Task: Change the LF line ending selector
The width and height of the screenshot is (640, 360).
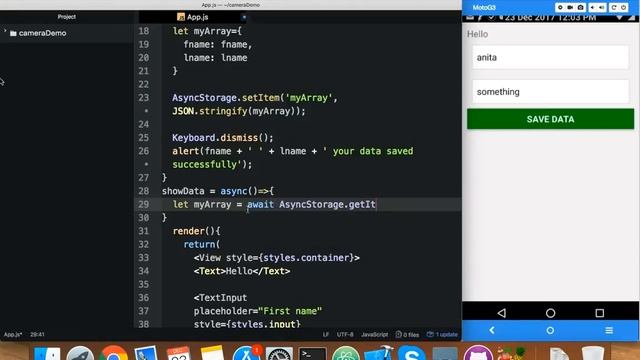Action: tap(326, 334)
